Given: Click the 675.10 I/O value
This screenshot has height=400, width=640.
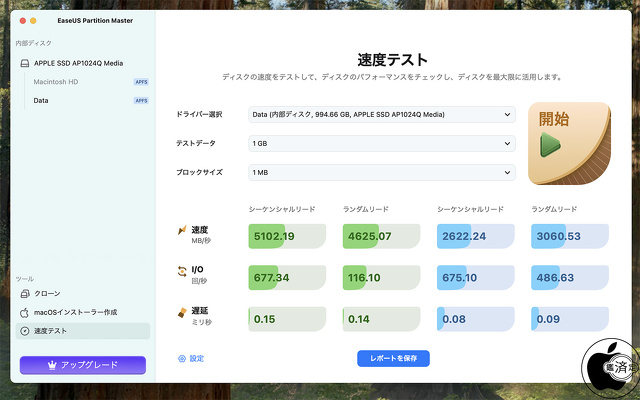Looking at the screenshot, I should (x=460, y=278).
